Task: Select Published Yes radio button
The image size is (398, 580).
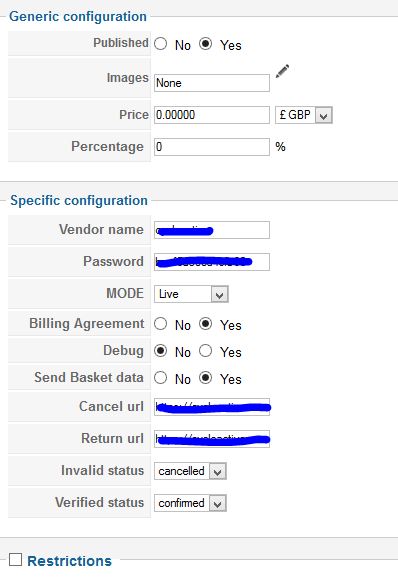Action: tap(206, 44)
